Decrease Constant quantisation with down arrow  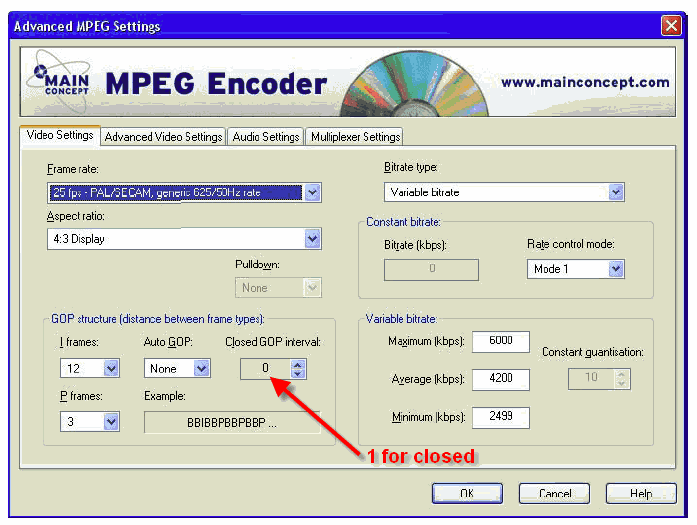tap(621, 383)
